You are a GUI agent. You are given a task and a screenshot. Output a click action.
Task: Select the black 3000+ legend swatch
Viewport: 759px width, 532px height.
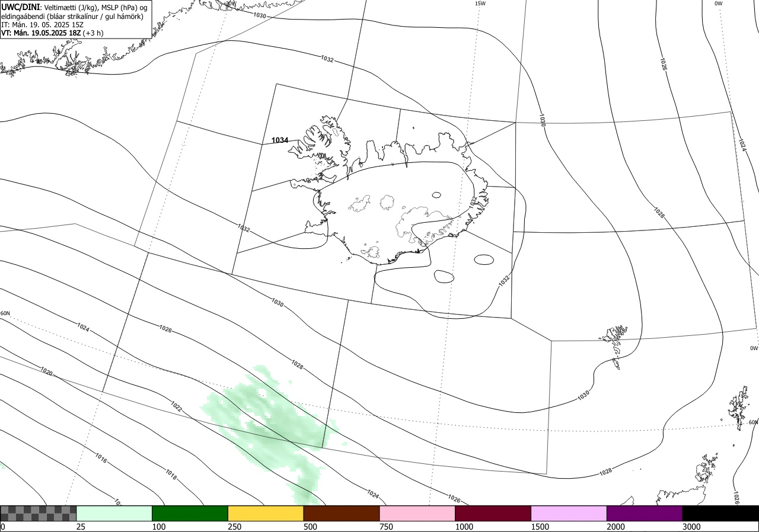coord(720,513)
